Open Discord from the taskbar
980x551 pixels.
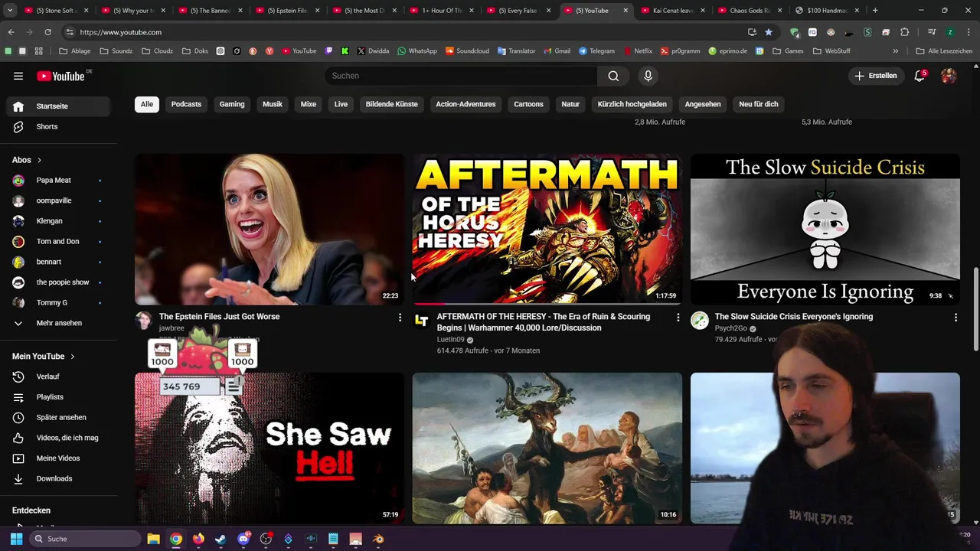point(243,539)
